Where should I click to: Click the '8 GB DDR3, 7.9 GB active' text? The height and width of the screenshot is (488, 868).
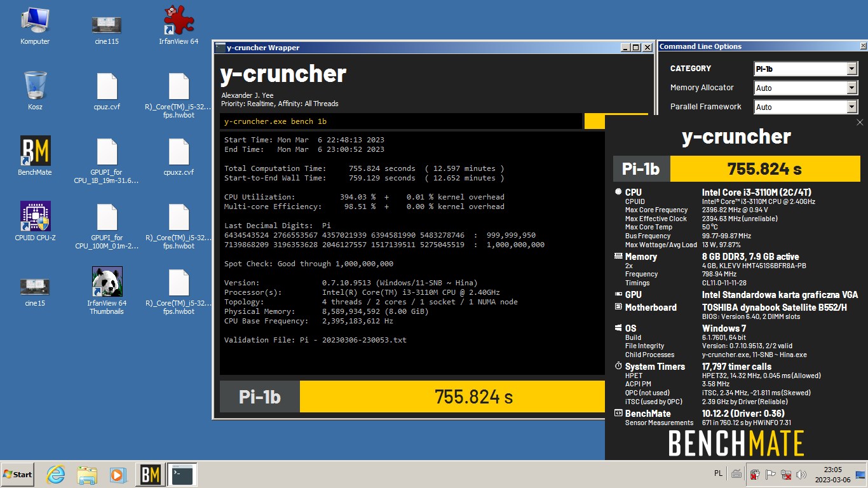[x=750, y=257]
